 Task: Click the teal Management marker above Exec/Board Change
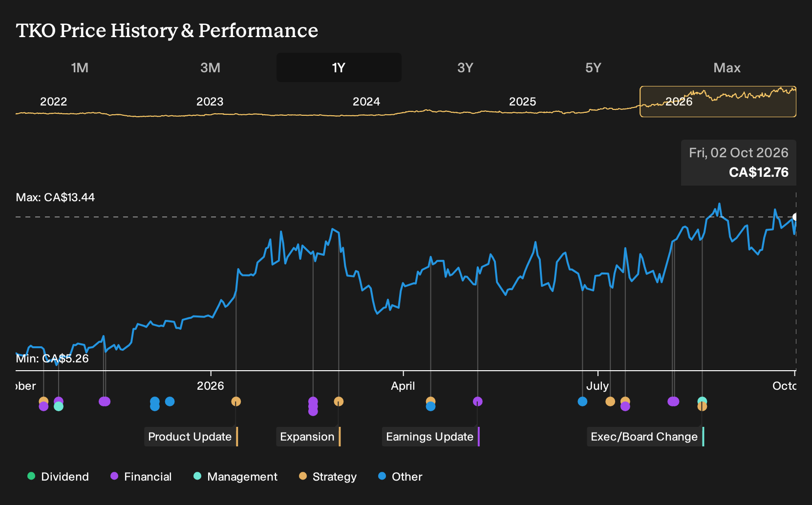702,401
